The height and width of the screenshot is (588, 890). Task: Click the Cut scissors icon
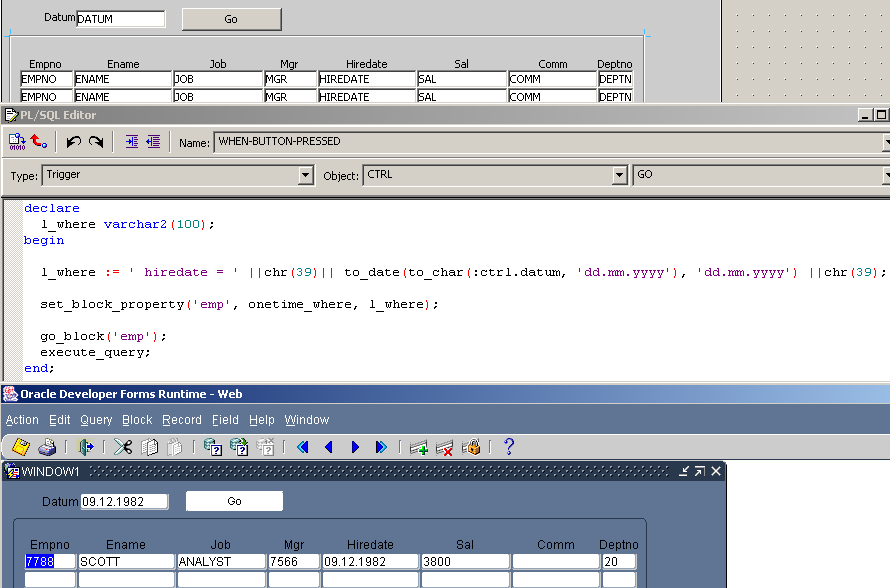(123, 447)
